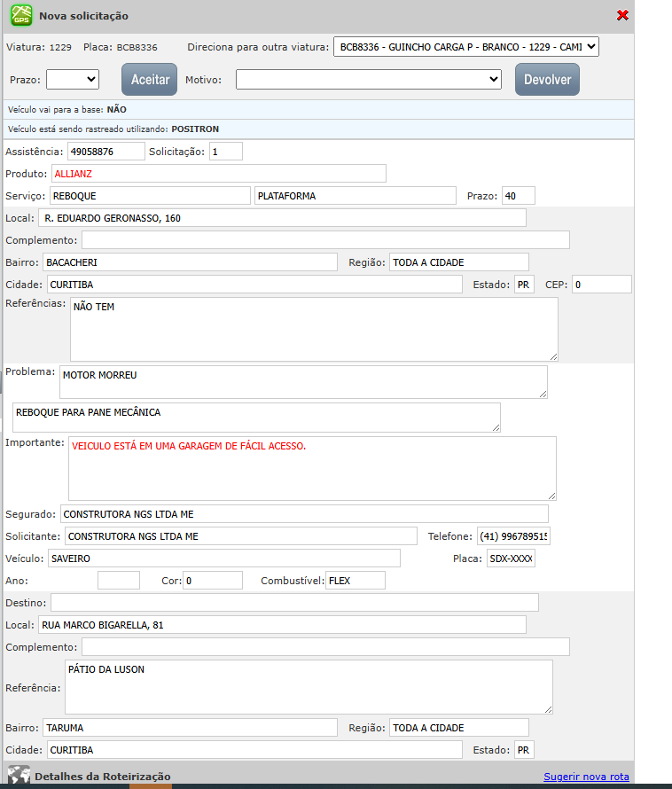Expand the Prazo dropdown
Screen dimensions: 672x789
(x=73, y=79)
